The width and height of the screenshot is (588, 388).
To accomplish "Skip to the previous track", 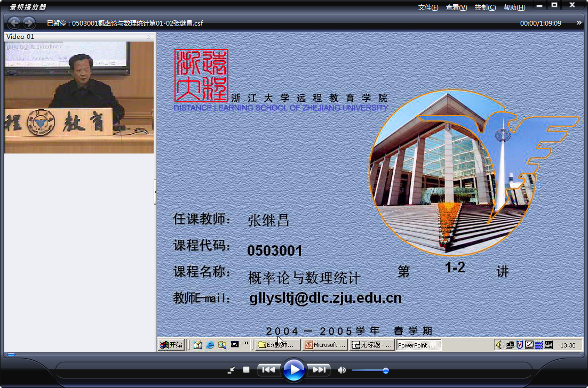I will 268,370.
